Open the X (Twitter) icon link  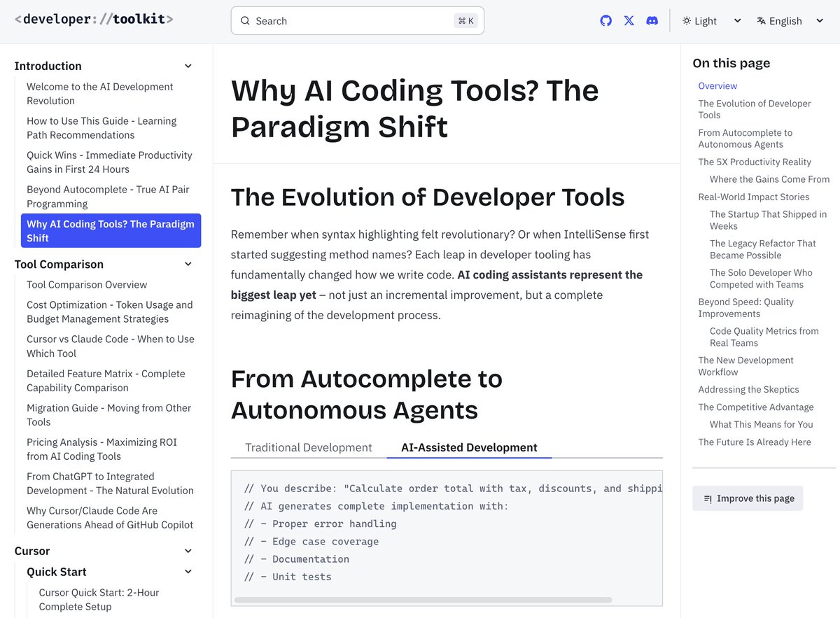click(x=629, y=21)
